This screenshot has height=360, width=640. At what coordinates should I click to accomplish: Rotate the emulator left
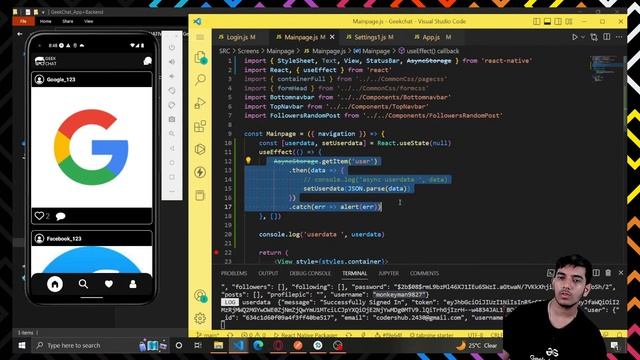[x=172, y=91]
